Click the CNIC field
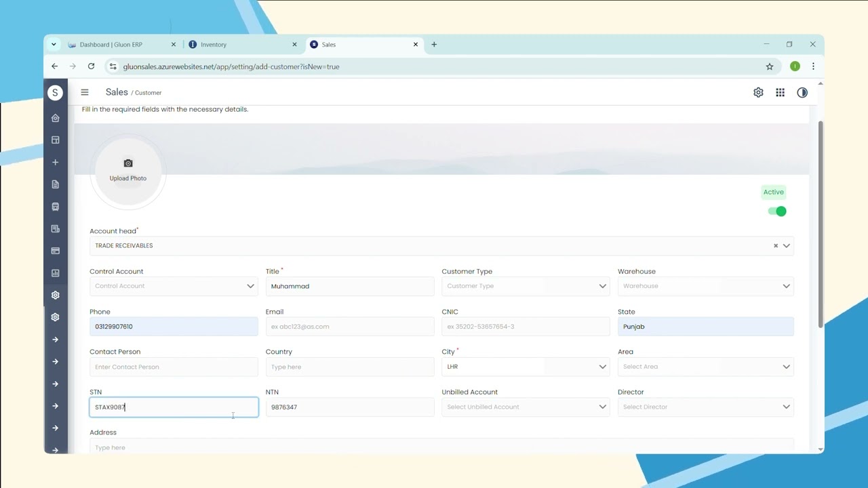This screenshot has height=488, width=868. (526, 327)
